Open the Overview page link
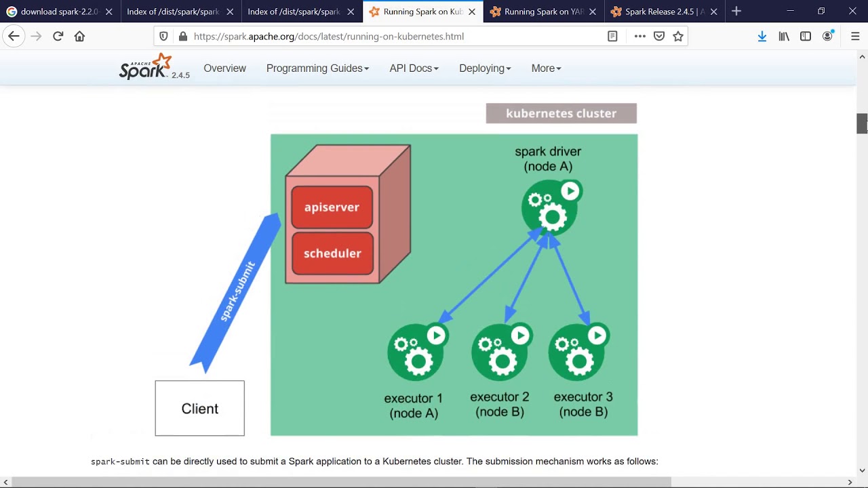The image size is (868, 488). [x=224, y=68]
